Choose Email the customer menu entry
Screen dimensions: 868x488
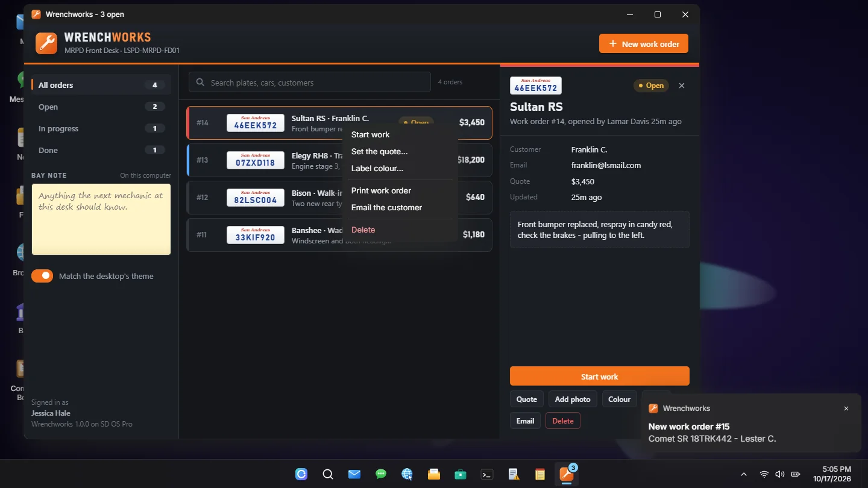coord(400,207)
